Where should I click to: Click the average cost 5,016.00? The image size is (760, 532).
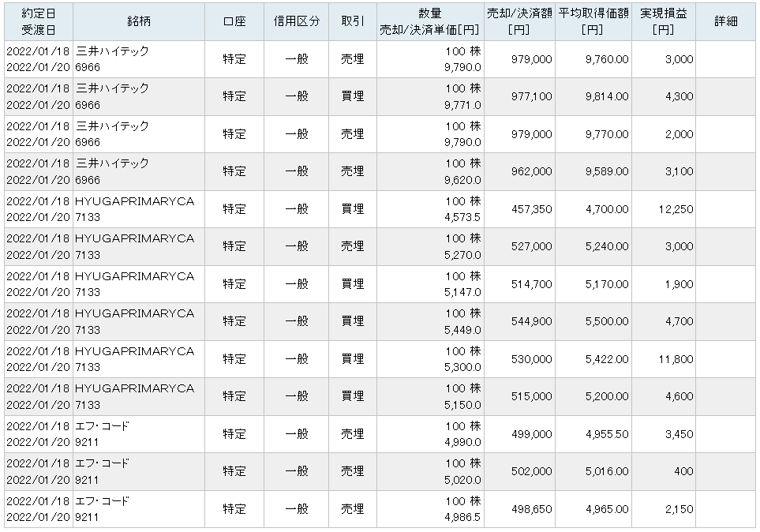(607, 471)
